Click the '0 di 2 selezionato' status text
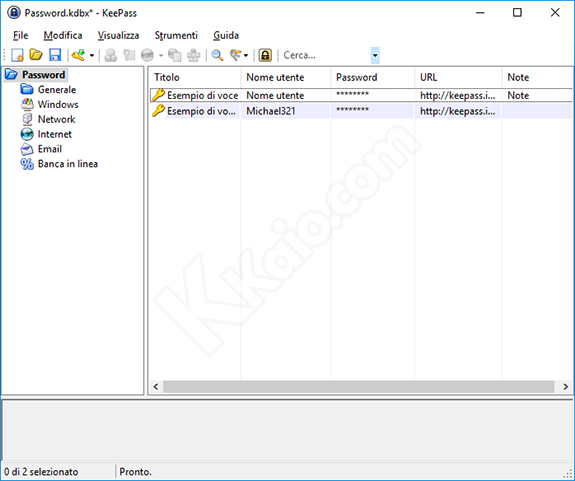The image size is (575, 481). (41, 471)
